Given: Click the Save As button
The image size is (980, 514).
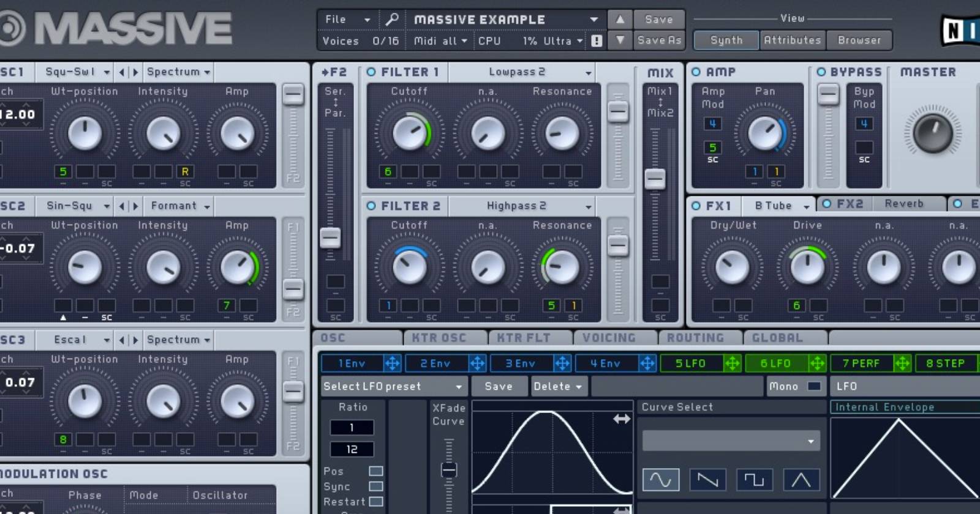Looking at the screenshot, I should pos(658,40).
